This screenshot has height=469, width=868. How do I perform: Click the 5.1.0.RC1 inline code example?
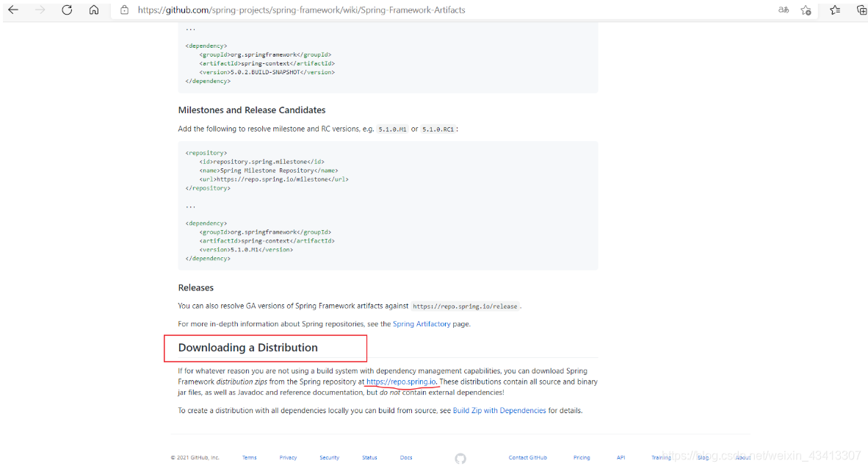tap(438, 129)
